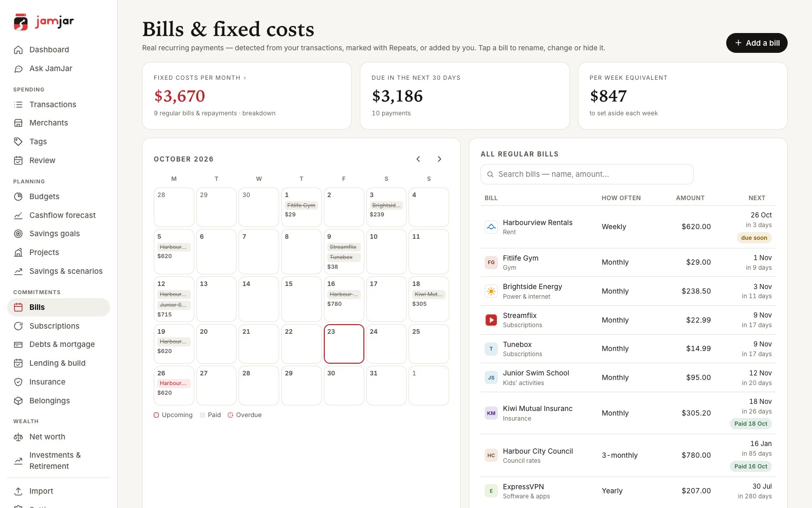
Task: Click upcoming Harbour bill on 26 October
Action: click(x=174, y=384)
